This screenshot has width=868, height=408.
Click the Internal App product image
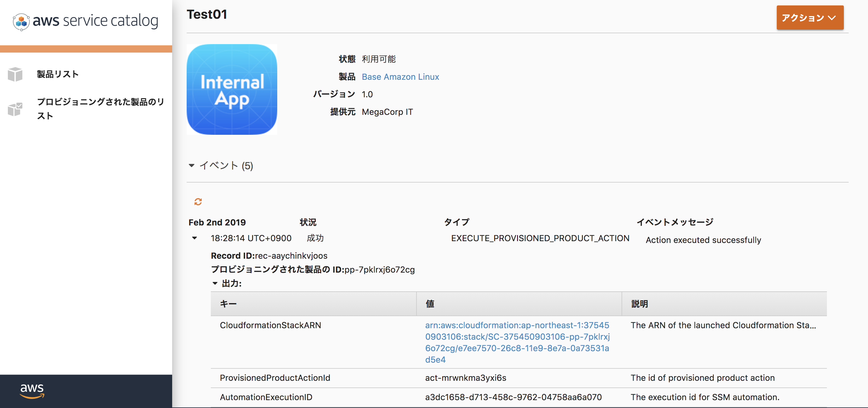[232, 89]
